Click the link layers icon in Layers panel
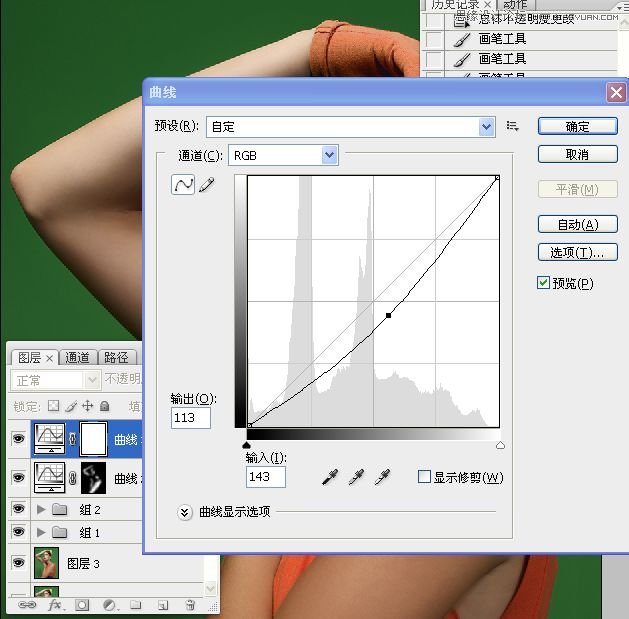Viewport: 629px width, 619px height. [x=27, y=605]
